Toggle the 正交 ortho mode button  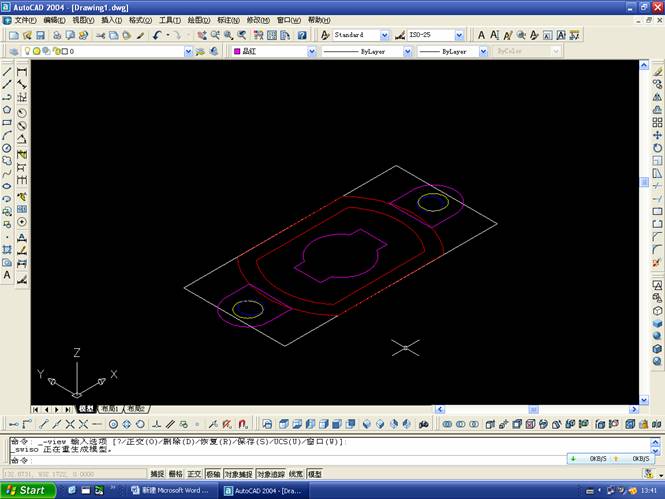[194, 474]
